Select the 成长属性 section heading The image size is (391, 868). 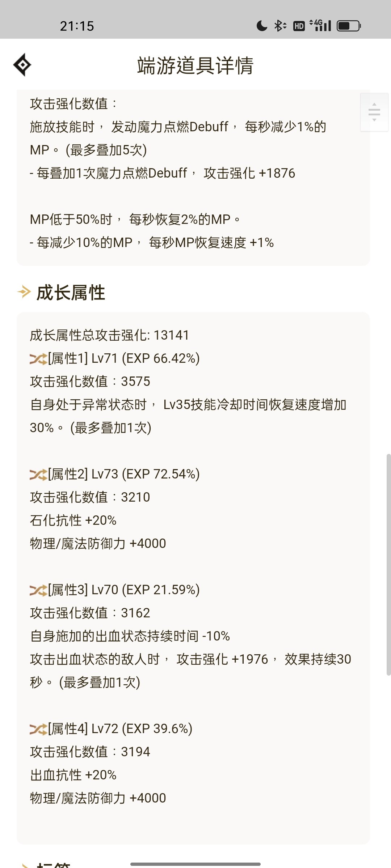pos(71,293)
